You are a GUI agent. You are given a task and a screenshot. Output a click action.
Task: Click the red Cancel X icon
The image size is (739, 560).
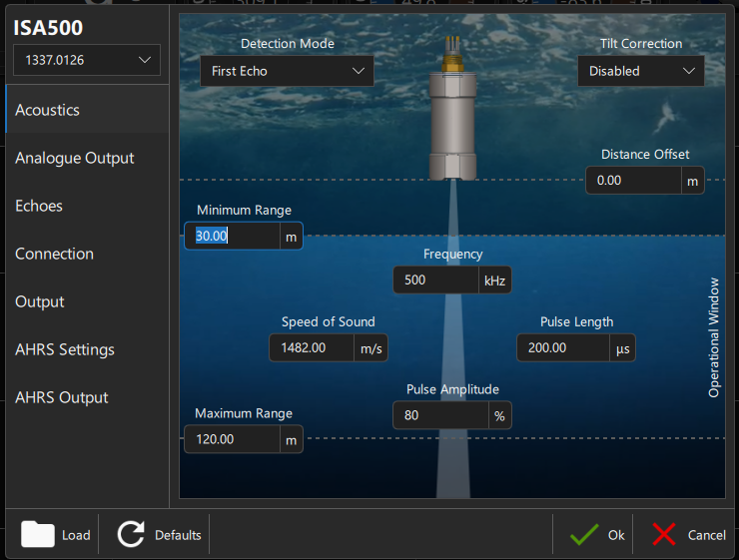[x=664, y=534]
